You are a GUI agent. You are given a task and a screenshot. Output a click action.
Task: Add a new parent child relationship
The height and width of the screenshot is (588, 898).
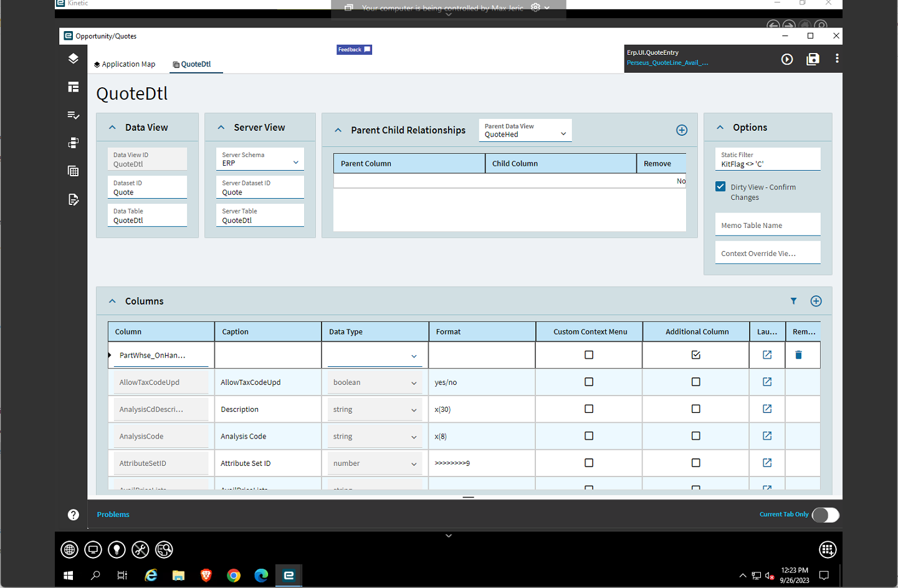point(682,130)
